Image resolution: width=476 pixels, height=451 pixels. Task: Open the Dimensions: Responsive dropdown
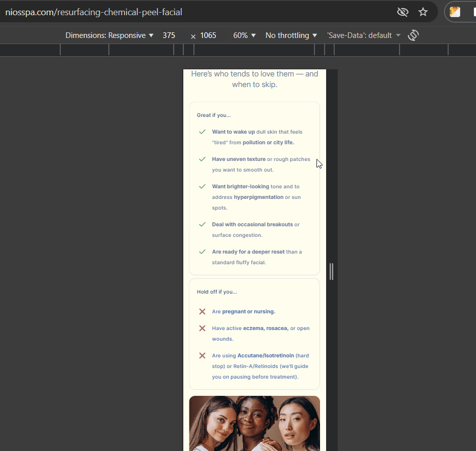[x=109, y=35]
